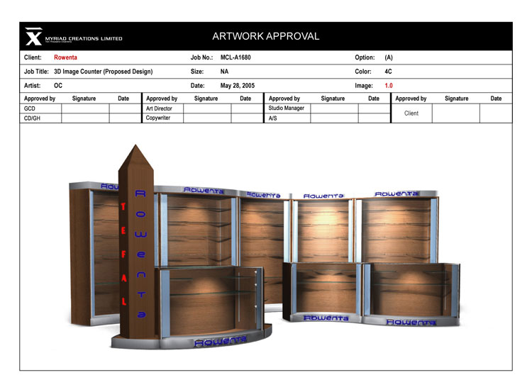Click the red TEFAL lettering on tower
532x392 pixels.
click(x=123, y=253)
